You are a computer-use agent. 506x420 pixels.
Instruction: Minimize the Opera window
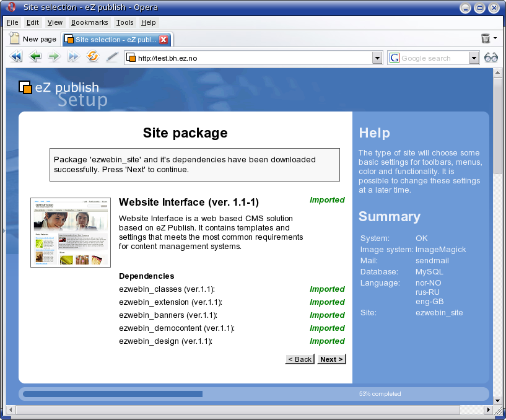pyautogui.click(x=465, y=8)
